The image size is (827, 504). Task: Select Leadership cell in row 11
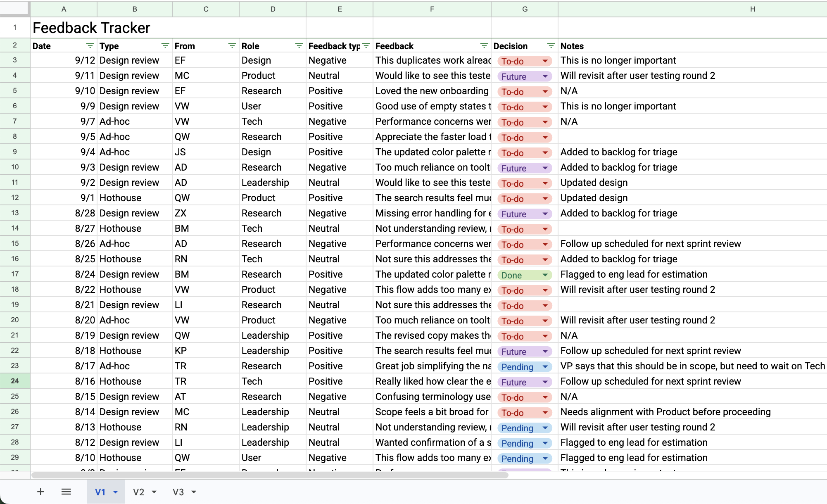point(273,182)
